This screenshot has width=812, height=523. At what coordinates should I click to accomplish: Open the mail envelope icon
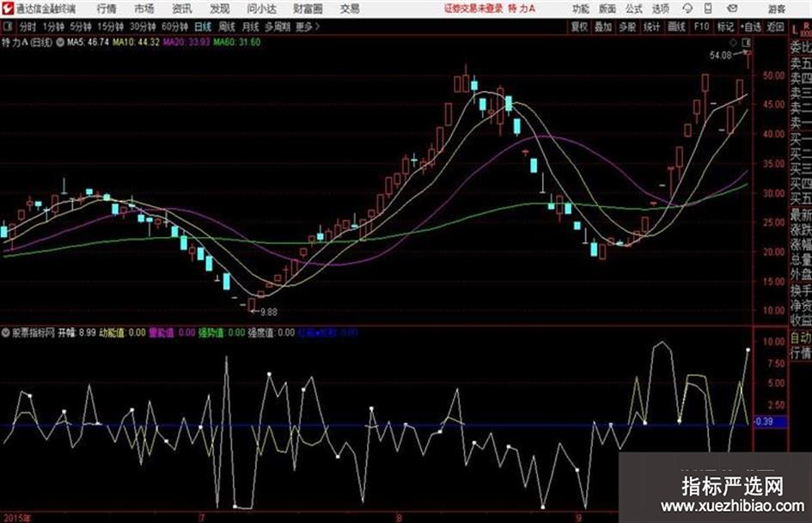[x=732, y=9]
